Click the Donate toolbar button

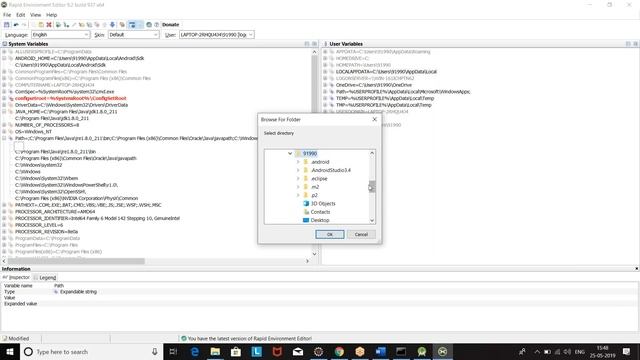(171, 25)
